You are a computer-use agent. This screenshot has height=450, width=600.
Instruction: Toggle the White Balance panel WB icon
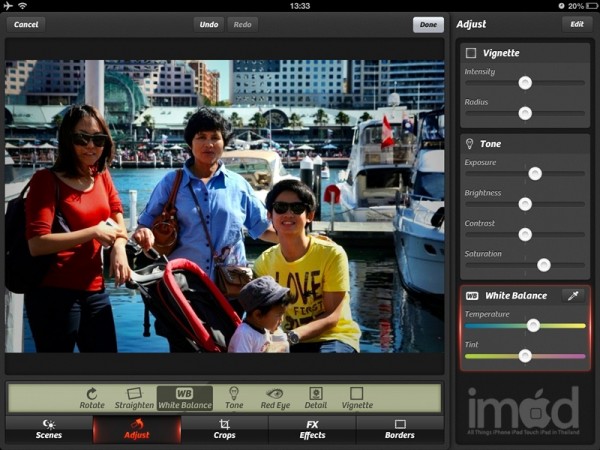pos(472,296)
